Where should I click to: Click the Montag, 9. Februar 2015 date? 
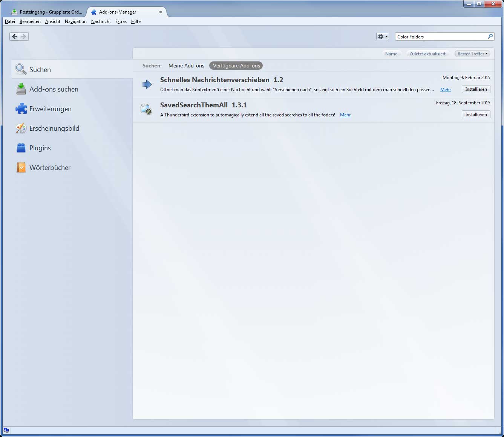pos(466,78)
